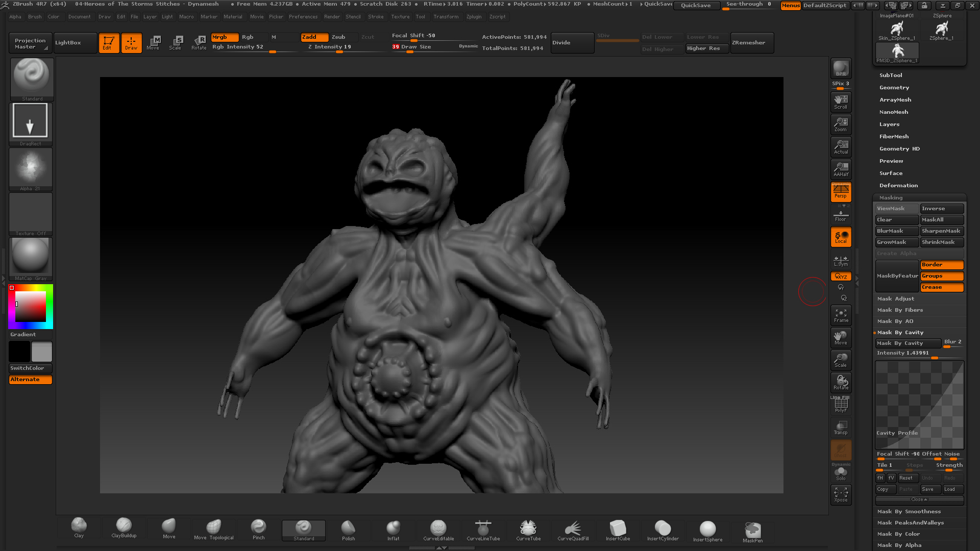The width and height of the screenshot is (980, 551).
Task: Set view to Actual size
Action: coord(841,146)
